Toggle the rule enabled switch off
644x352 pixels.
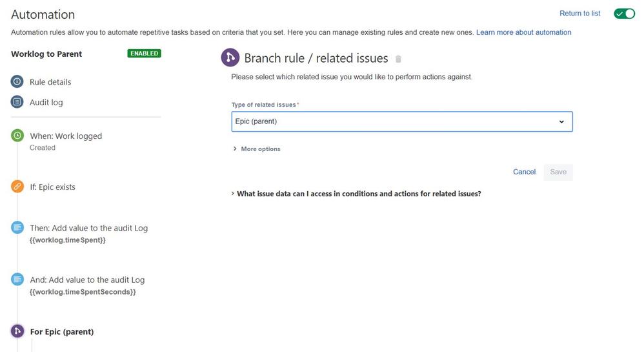click(x=624, y=14)
